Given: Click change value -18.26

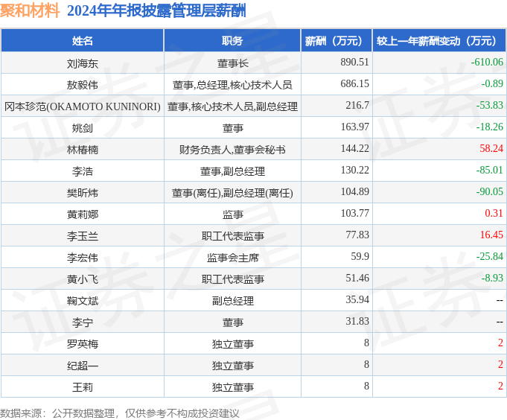Looking at the screenshot, I should (490, 127).
